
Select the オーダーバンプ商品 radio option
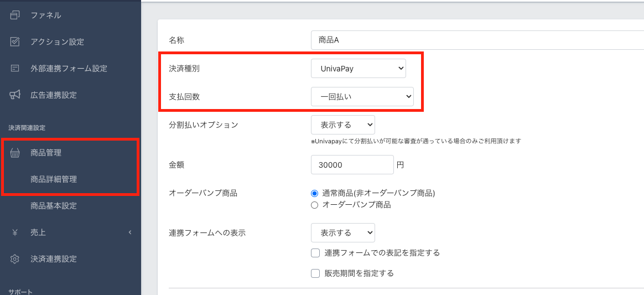315,205
